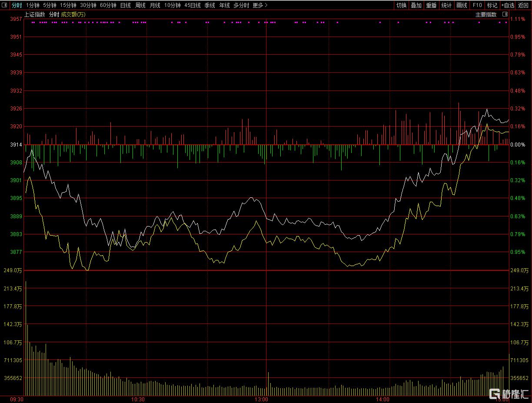
Task: Open the 画线 drawing tools
Action: coord(462,6)
